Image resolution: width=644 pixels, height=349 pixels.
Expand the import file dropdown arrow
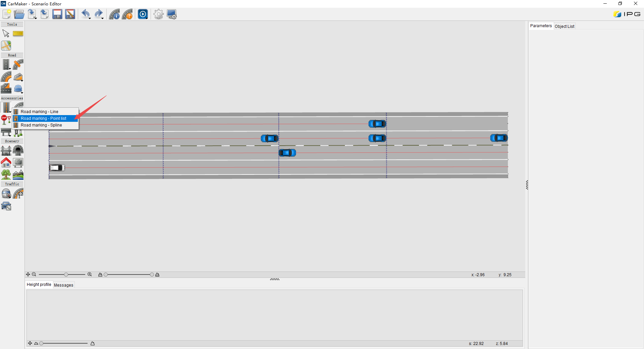(x=36, y=18)
